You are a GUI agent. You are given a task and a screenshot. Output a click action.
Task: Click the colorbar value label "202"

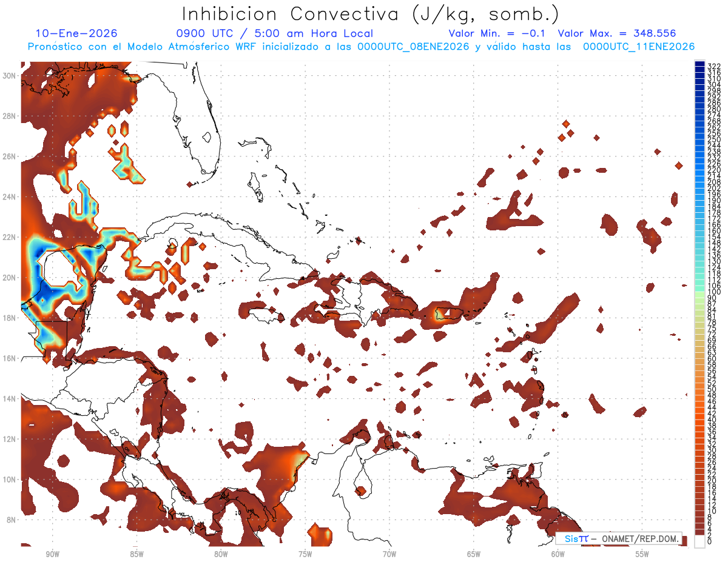click(713, 188)
